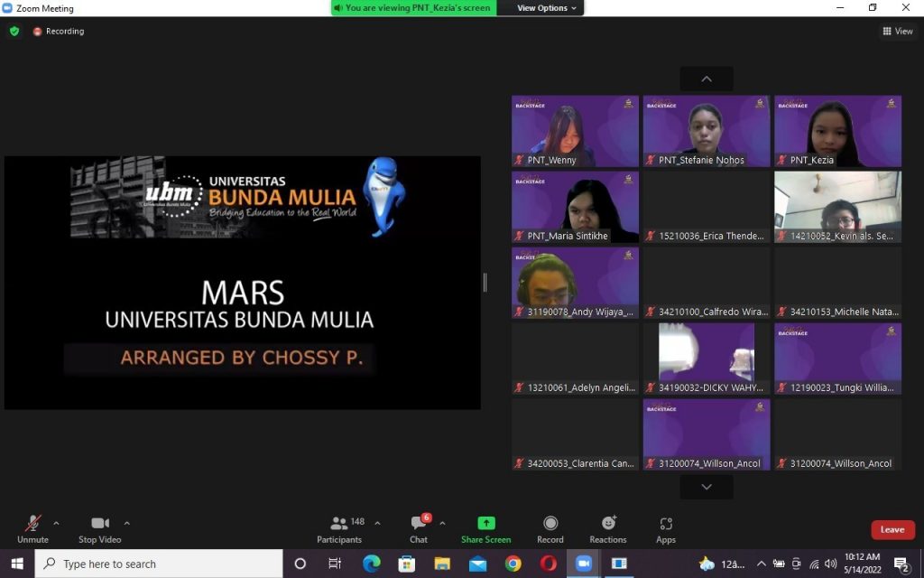Click the battery icon in system tray

[x=779, y=564]
